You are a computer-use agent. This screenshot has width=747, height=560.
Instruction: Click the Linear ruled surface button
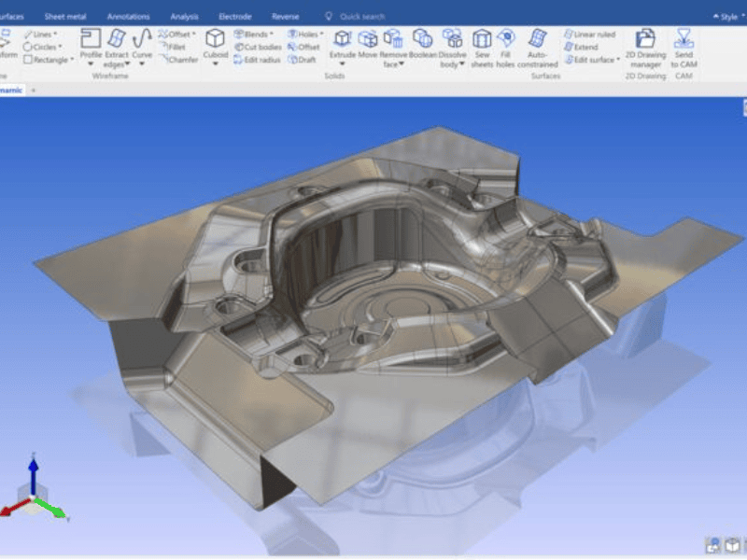590,35
